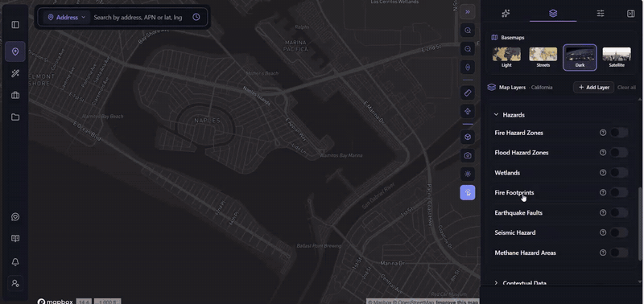Open search history clock icon

coord(196,17)
